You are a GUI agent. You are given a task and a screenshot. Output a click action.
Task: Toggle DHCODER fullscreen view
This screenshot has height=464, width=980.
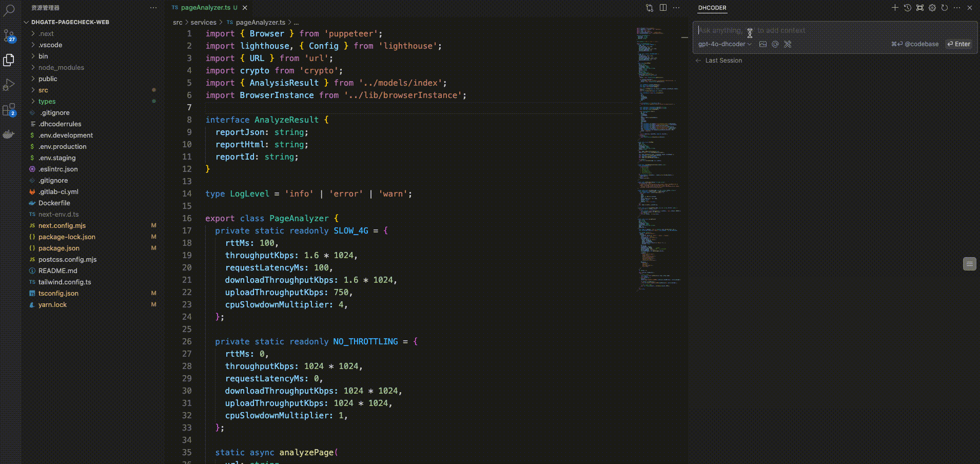pyautogui.click(x=920, y=8)
